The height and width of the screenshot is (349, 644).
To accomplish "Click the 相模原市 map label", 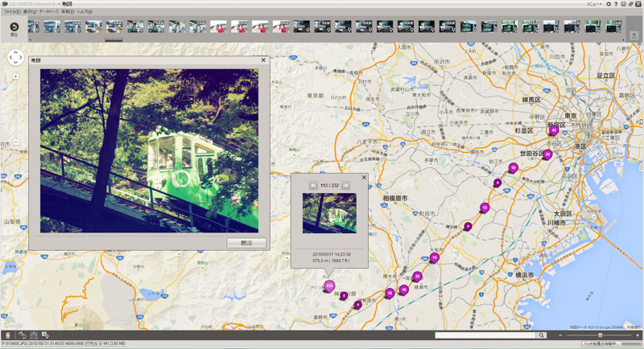I will click(395, 198).
